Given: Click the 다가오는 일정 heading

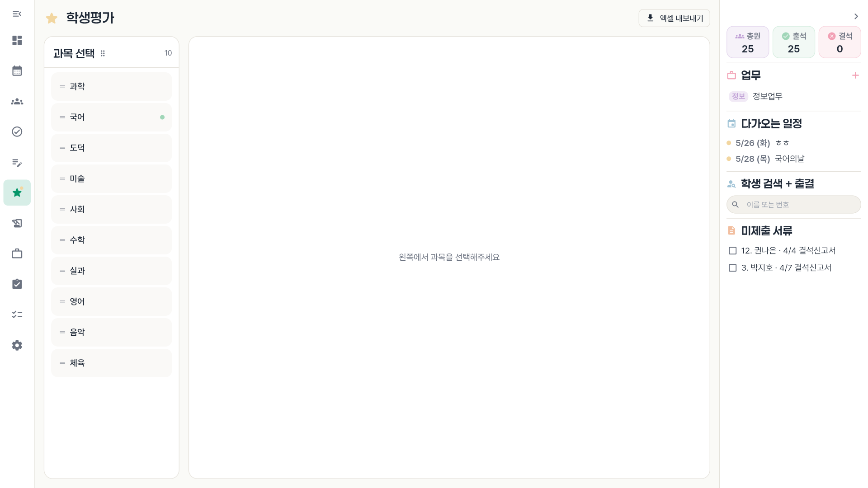Looking at the screenshot, I should (771, 123).
